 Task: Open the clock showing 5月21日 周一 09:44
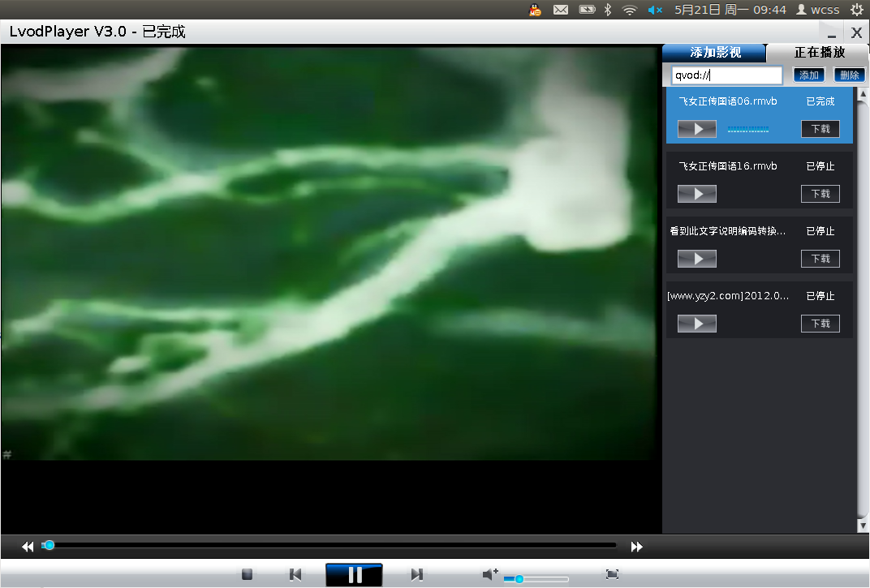click(730, 10)
